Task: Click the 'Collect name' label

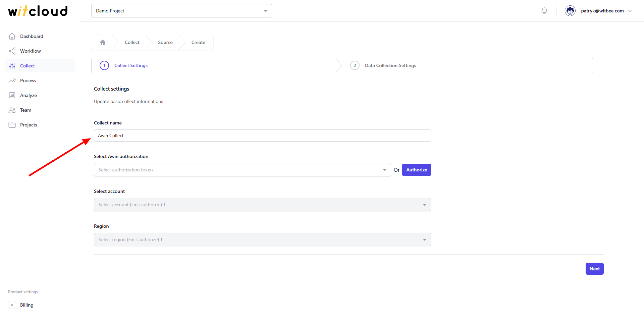Action: click(108, 123)
